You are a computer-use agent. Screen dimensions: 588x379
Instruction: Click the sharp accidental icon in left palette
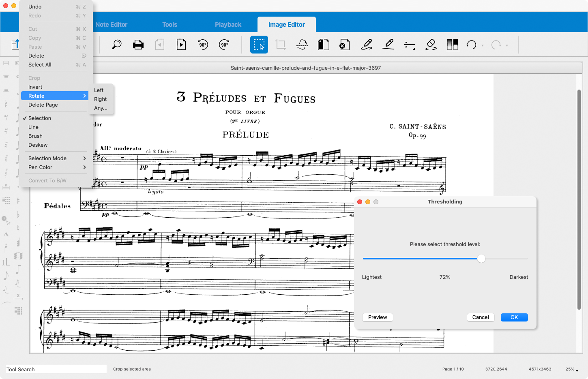click(x=18, y=201)
